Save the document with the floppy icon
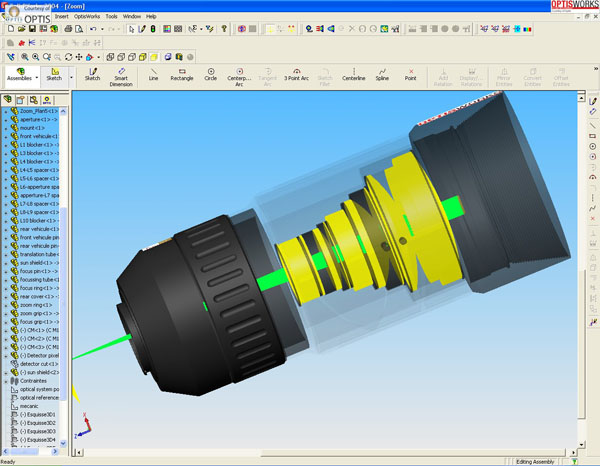The image size is (600, 466). point(33,29)
